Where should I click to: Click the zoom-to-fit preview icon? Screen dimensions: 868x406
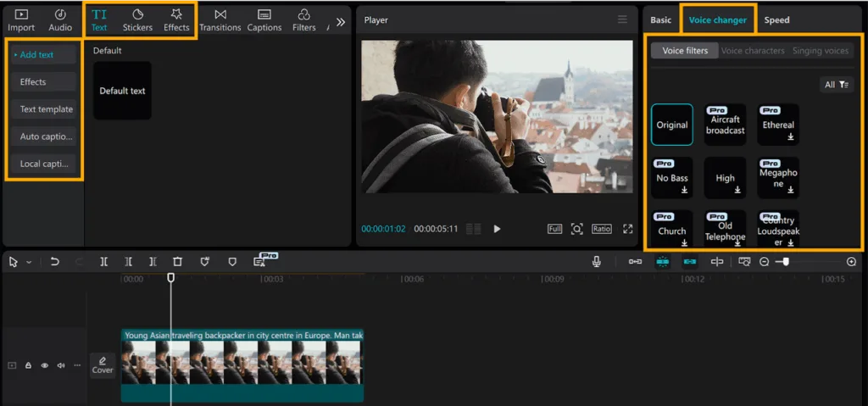(576, 229)
